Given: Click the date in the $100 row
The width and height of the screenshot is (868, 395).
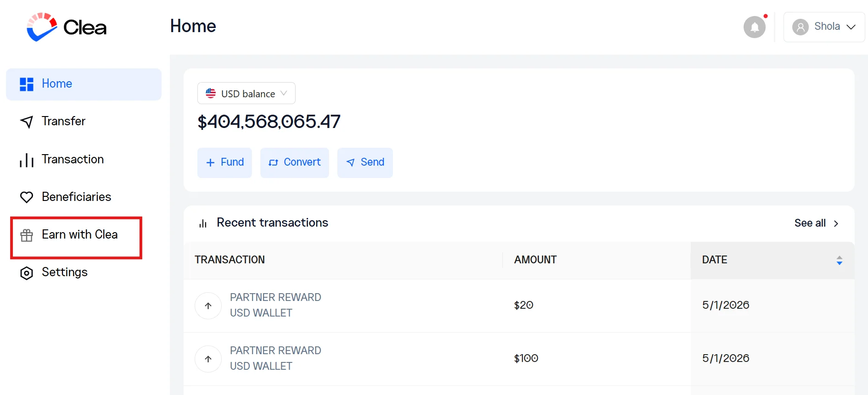Looking at the screenshot, I should pyautogui.click(x=726, y=358).
